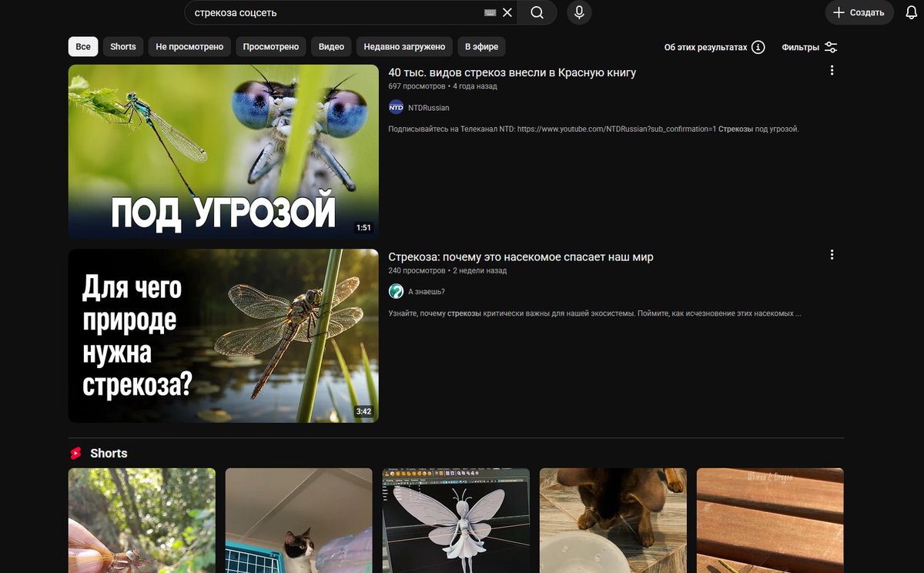Click the 697 просмотров • 4 года назад text
The image size is (924, 573).
click(443, 86)
